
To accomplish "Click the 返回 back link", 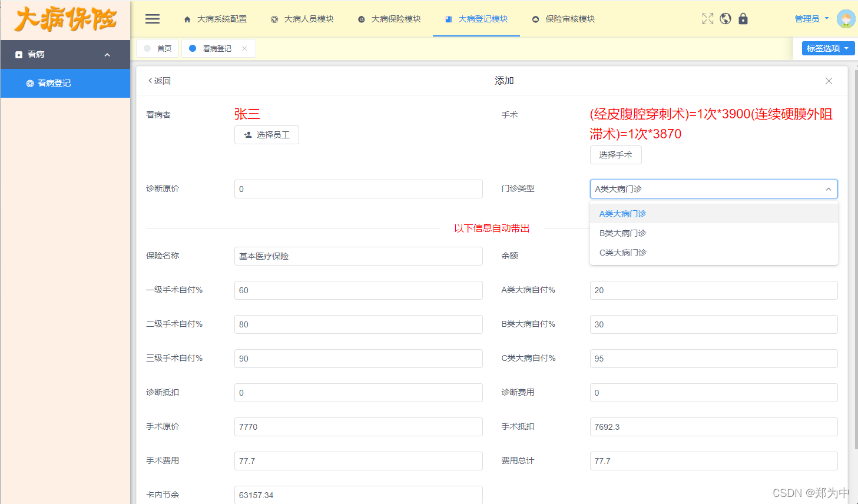I will point(158,81).
